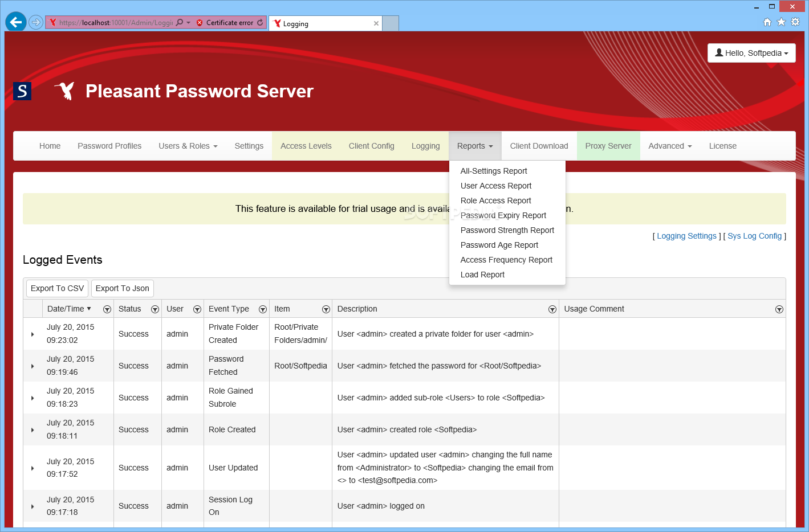Click the Certificate error shield icon

[200, 23]
